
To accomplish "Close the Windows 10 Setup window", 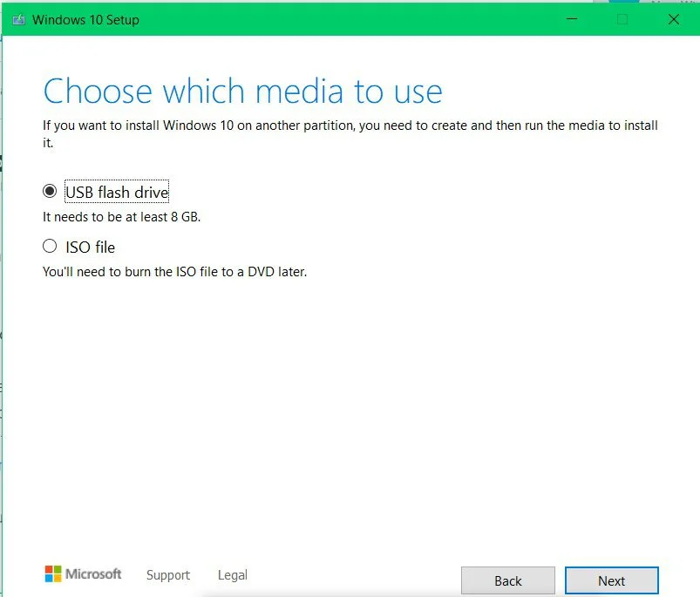I will pos(674,19).
